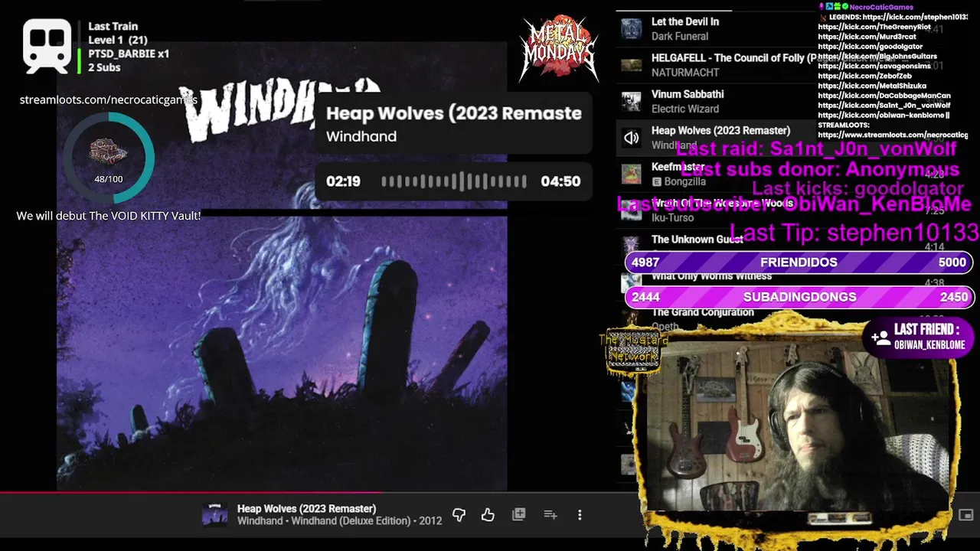Click the now-playing speaker icon for Heap Wolves
980x551 pixels.
coord(631,138)
